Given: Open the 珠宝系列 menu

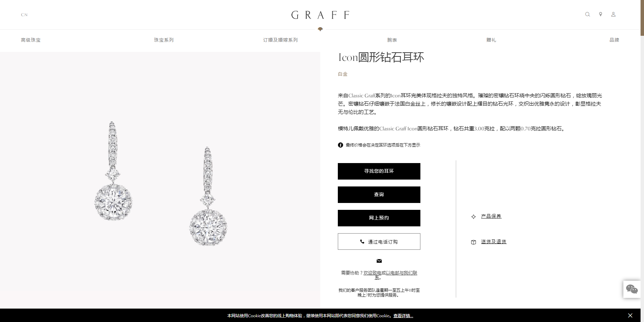Looking at the screenshot, I should tap(164, 40).
